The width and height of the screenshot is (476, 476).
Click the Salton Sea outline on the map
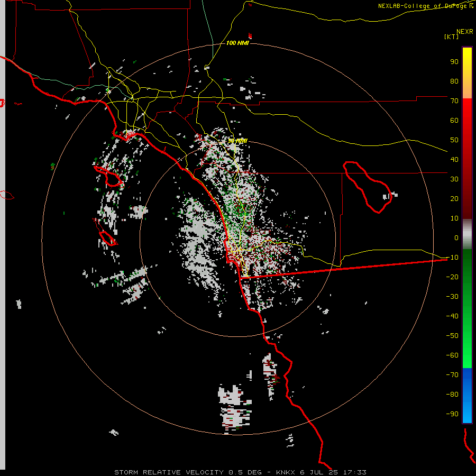coord(368,187)
